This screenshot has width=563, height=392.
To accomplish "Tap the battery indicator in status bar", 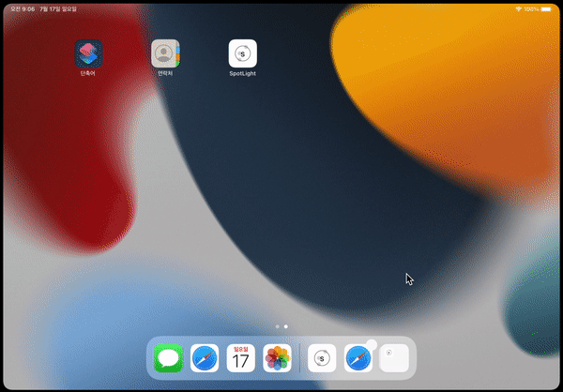I will coord(546,9).
